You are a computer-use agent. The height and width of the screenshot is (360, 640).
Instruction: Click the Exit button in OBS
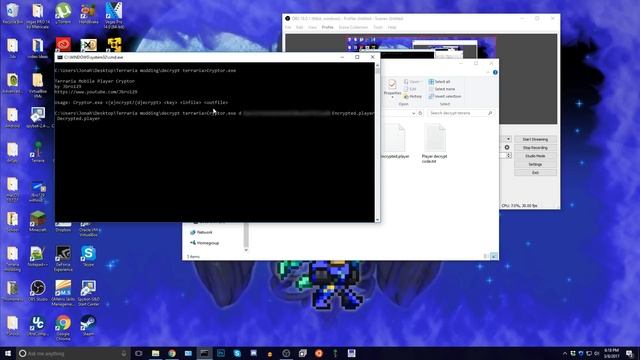(535, 173)
